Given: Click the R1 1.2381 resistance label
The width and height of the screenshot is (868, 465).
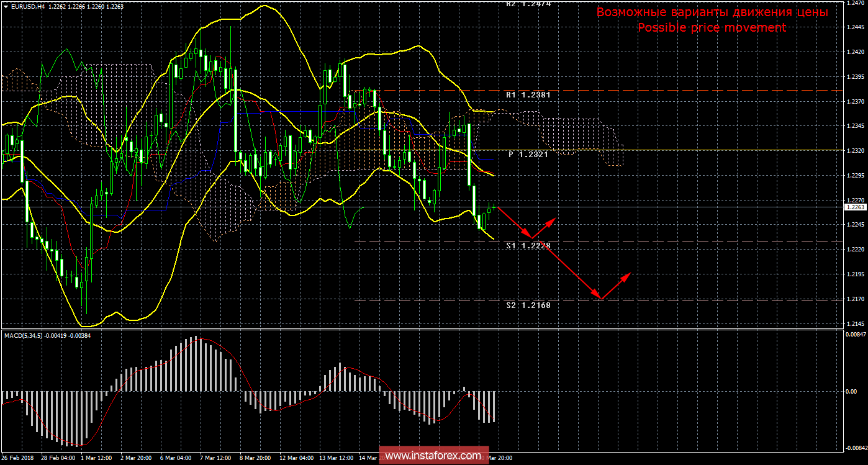Looking at the screenshot, I should (x=528, y=95).
